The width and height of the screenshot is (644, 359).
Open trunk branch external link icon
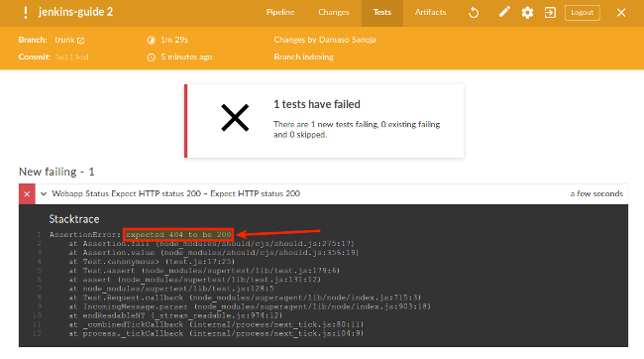pyautogui.click(x=81, y=41)
